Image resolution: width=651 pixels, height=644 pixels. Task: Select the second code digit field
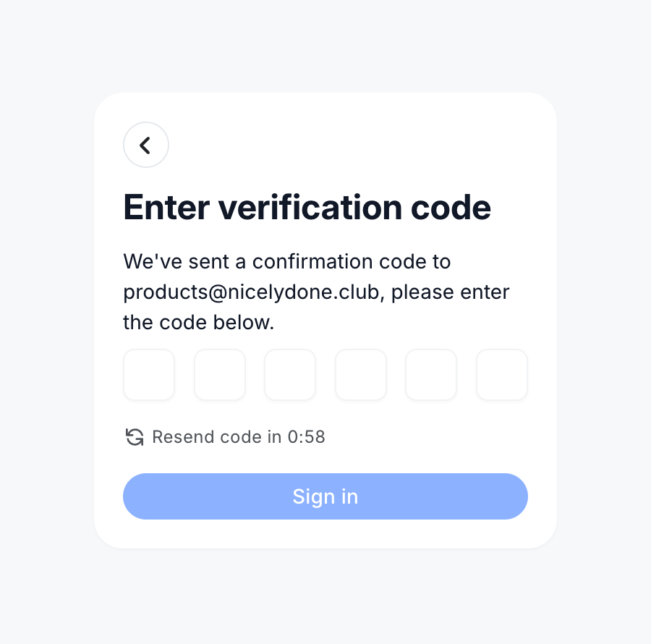pos(219,375)
